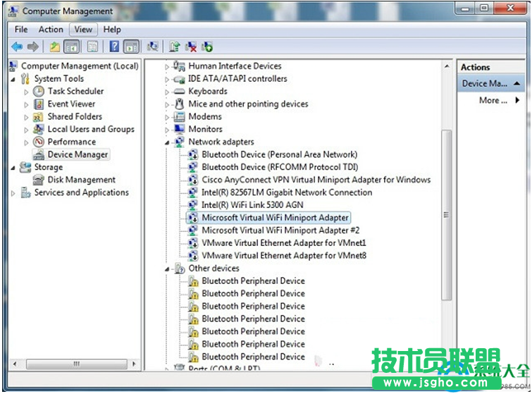Select Disk Management in the left tree
This screenshot has width=532, height=394.
click(x=81, y=180)
